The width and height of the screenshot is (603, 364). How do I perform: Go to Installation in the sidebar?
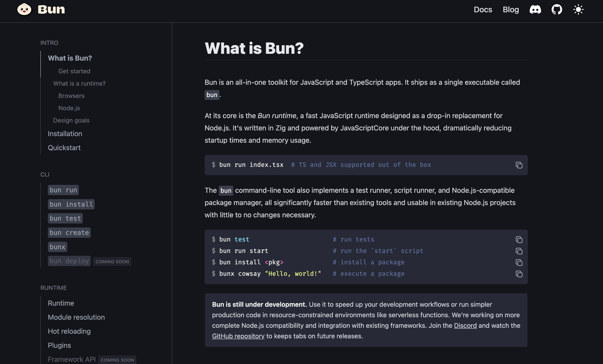tap(65, 134)
